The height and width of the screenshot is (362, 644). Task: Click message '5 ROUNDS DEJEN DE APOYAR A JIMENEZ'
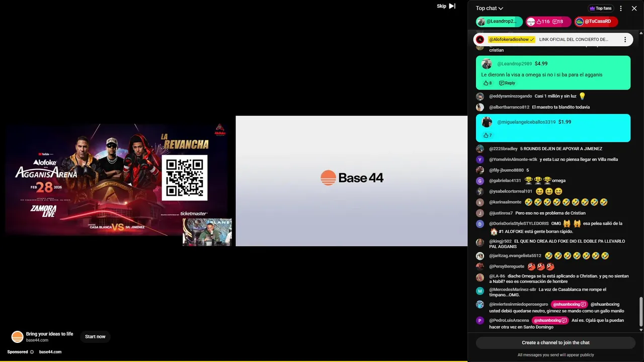pyautogui.click(x=561, y=149)
